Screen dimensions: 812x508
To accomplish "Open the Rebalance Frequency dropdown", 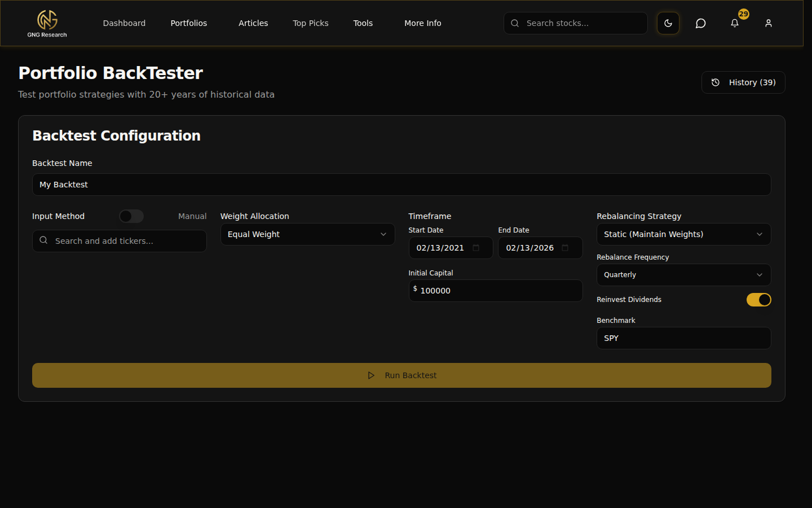I will (x=684, y=275).
